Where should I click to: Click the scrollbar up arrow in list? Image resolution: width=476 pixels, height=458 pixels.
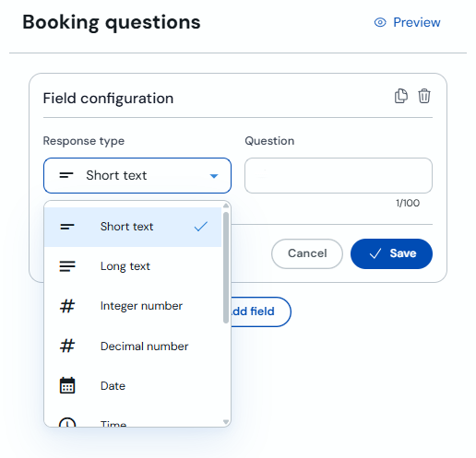(x=226, y=206)
